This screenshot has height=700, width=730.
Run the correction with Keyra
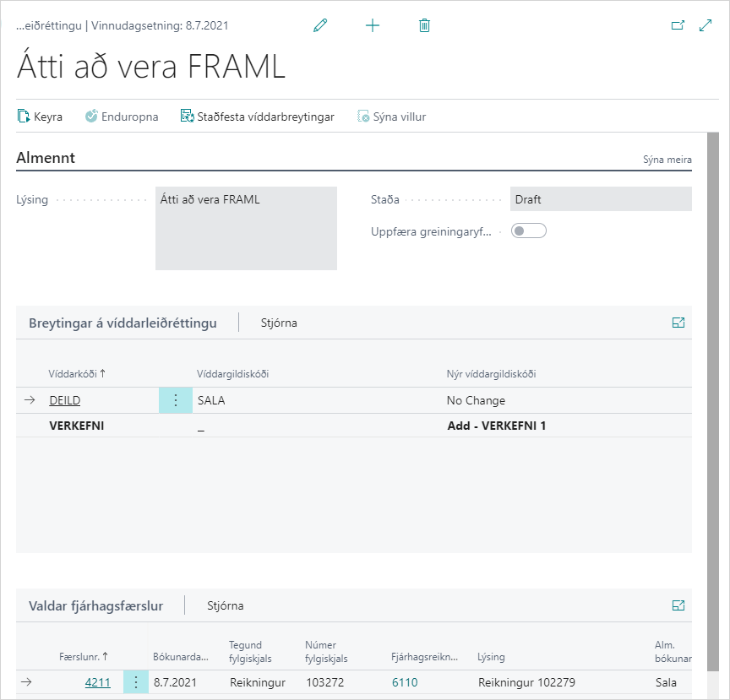40,117
